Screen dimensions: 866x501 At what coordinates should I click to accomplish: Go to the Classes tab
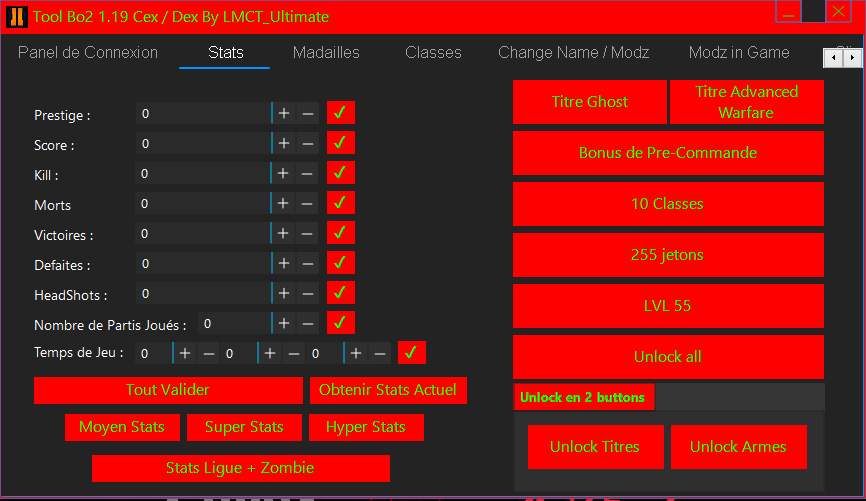tap(433, 52)
